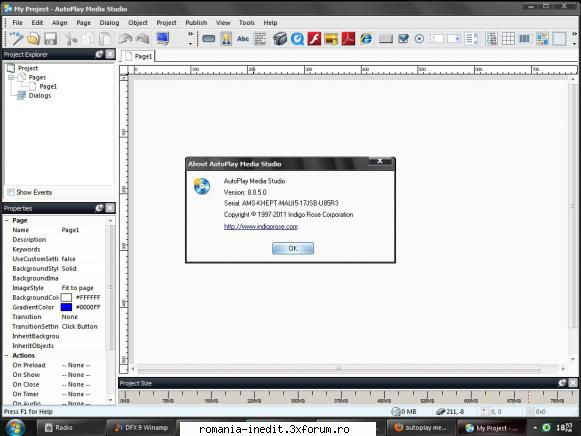This screenshot has height=436, width=581.
Task: Close the Project Size panel
Action: pos(573,383)
